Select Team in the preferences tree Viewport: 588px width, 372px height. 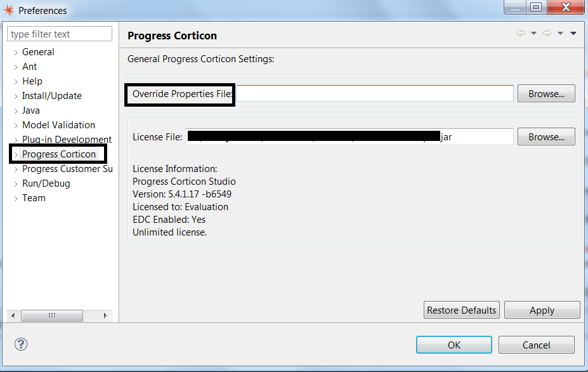(34, 198)
